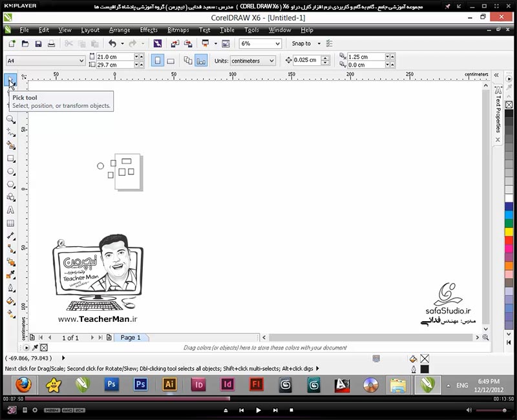Viewport: 517px width, 420px height.
Task: Switch to the Page 1 tab
Action: click(131, 337)
